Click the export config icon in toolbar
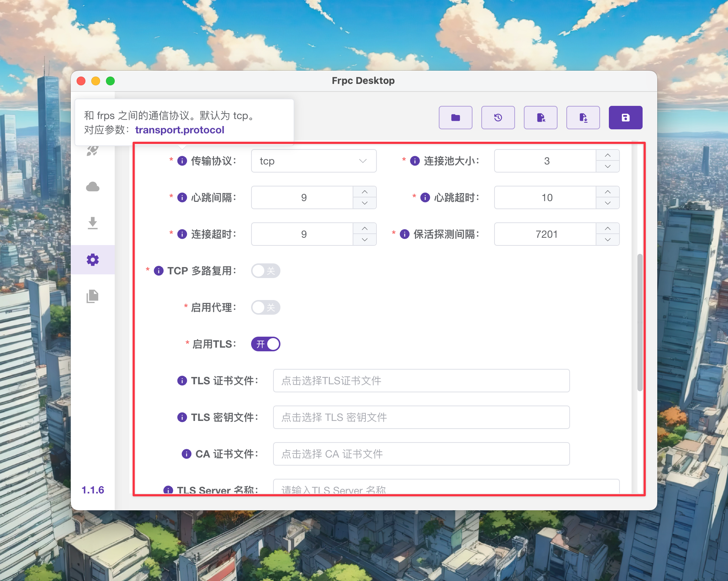The height and width of the screenshot is (581, 728). (541, 117)
